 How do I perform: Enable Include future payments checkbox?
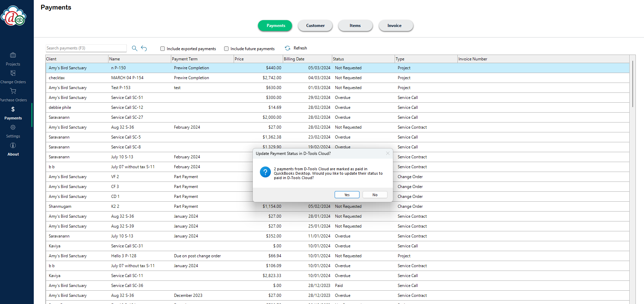click(x=226, y=49)
